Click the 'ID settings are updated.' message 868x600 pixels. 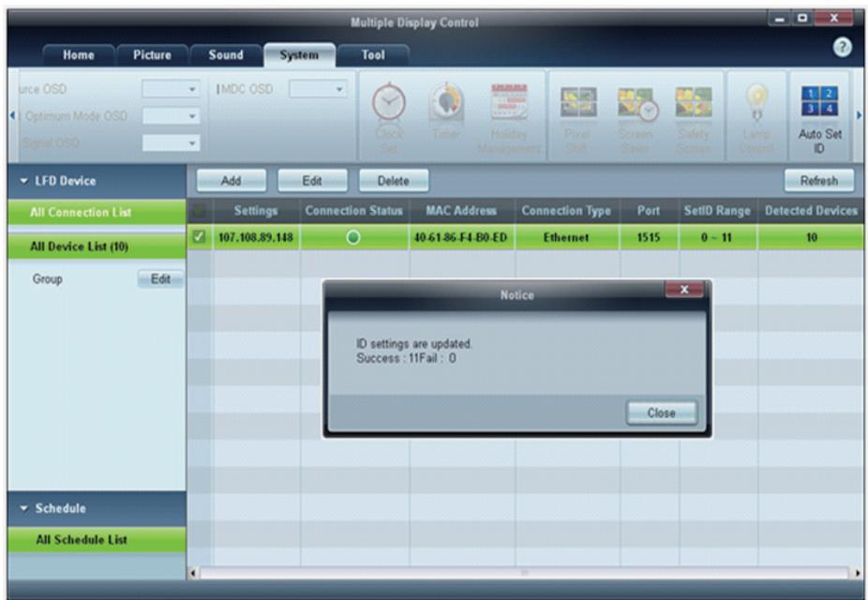tap(414, 344)
